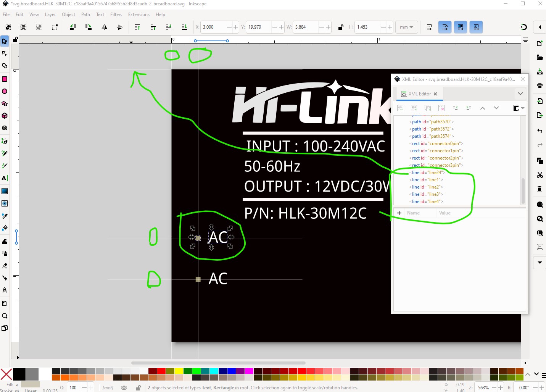
Task: Select the Paint bucket tool
Action: click(5, 228)
